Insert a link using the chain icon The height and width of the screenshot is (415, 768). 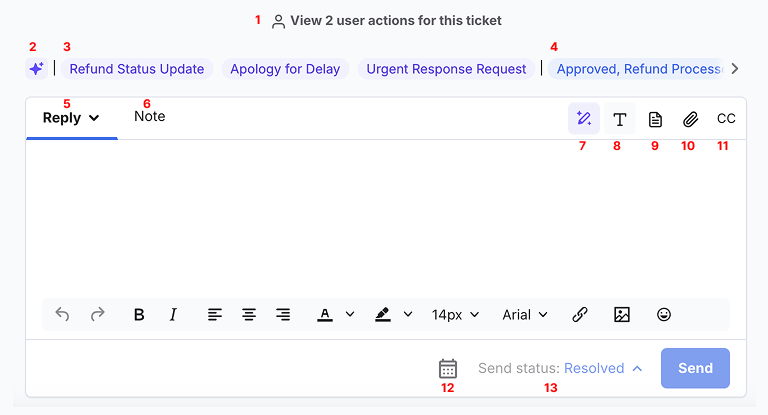(580, 315)
